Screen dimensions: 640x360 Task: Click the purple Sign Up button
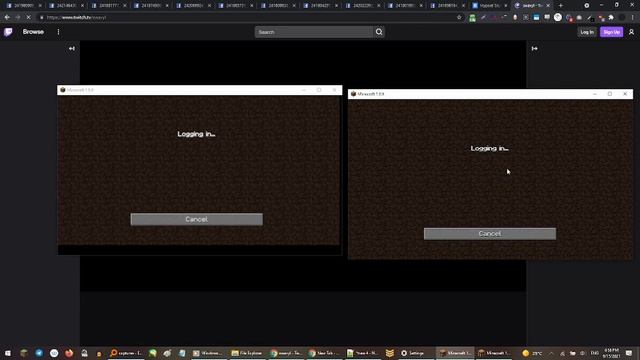611,32
